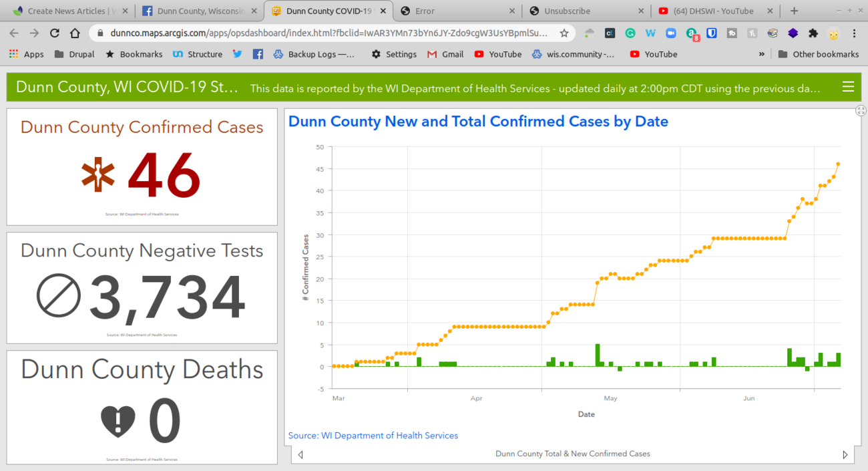Show next chart with right arrow
This screenshot has width=868, height=471.
pyautogui.click(x=845, y=454)
